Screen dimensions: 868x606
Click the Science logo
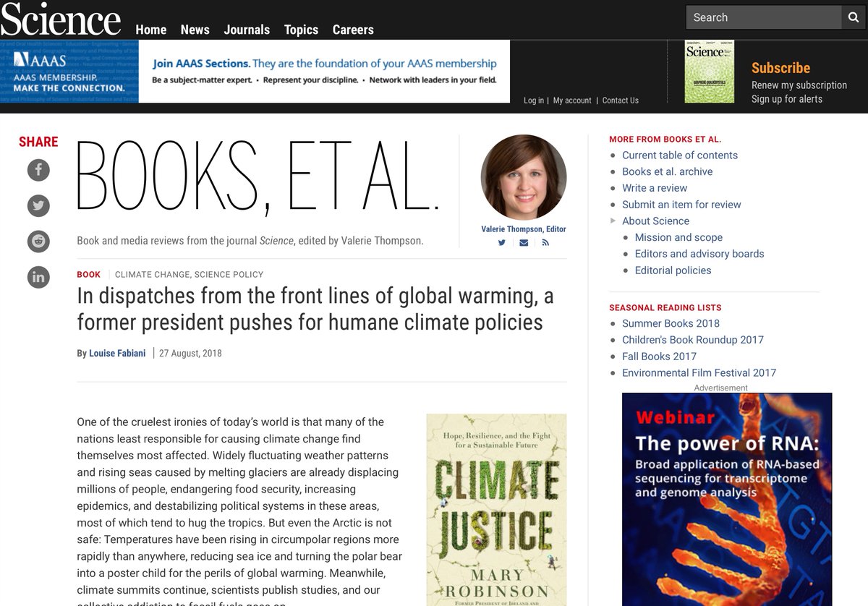click(x=61, y=19)
